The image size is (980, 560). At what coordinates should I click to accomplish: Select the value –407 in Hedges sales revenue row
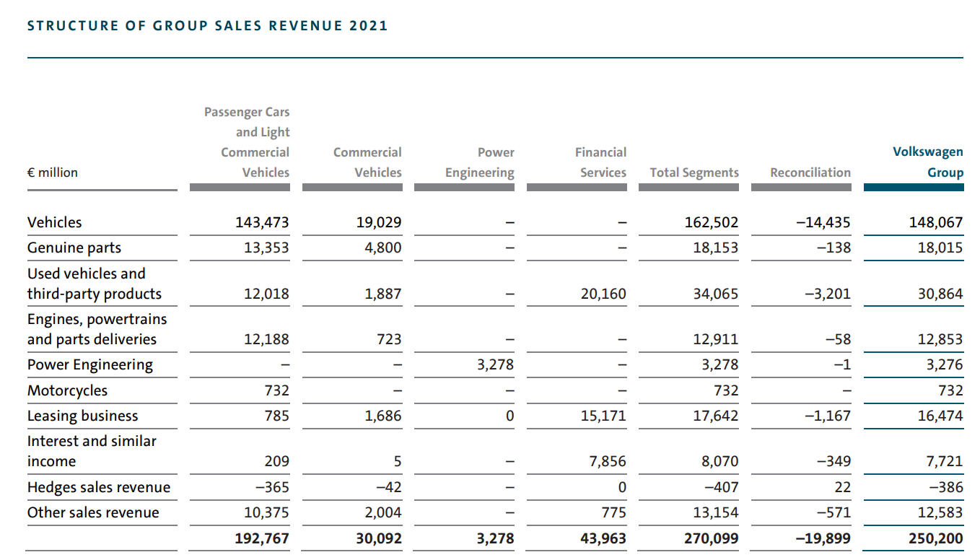coord(722,487)
